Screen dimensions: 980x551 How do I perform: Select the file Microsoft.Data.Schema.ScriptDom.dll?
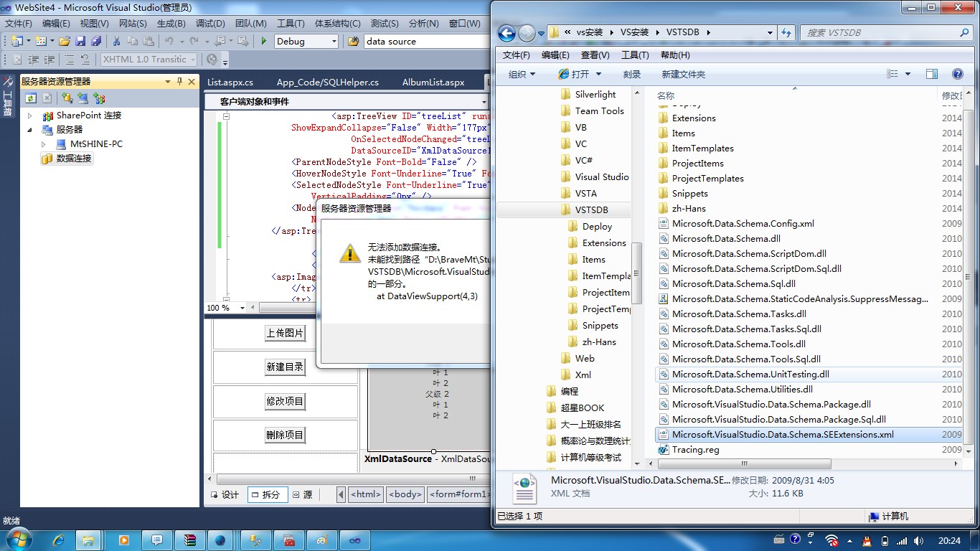click(x=749, y=254)
